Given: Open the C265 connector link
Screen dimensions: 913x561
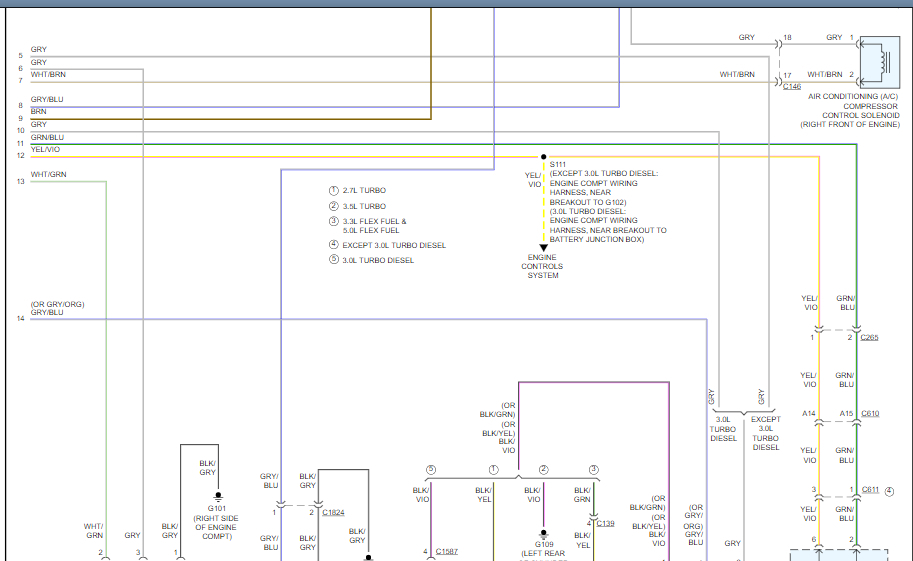Looking at the screenshot, I should [870, 337].
